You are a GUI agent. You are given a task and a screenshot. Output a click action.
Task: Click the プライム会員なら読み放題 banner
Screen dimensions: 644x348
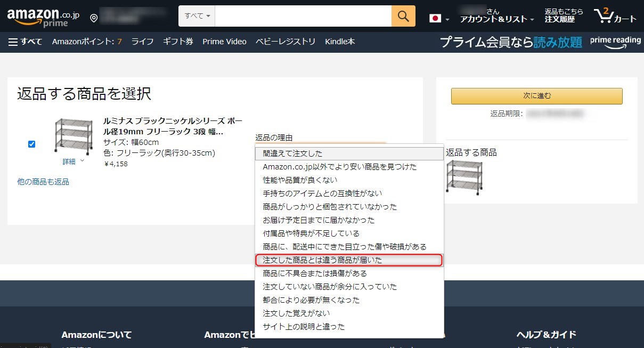coord(511,42)
